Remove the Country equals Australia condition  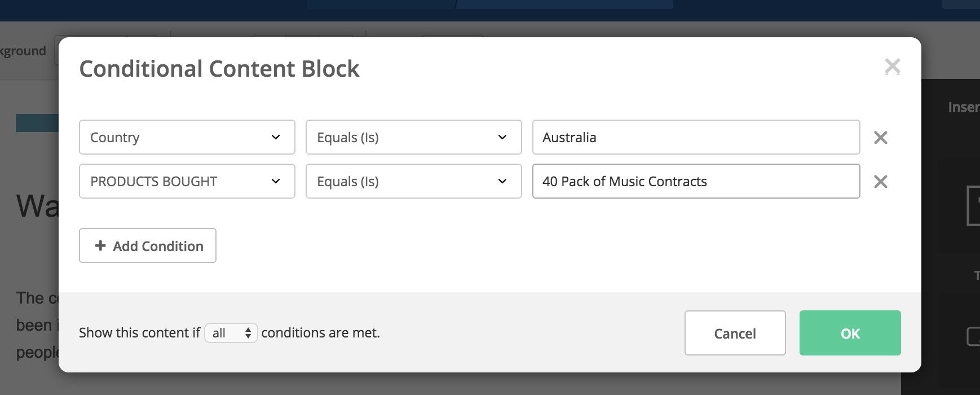pos(880,138)
